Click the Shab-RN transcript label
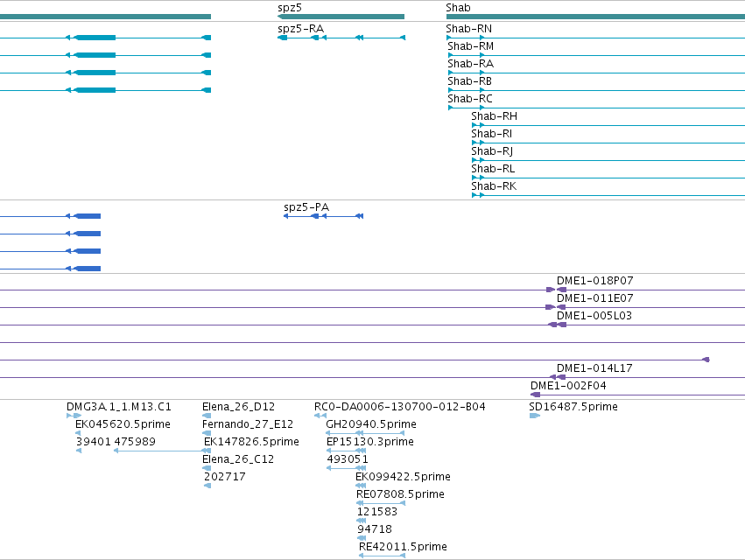Viewport: 745px width, 560px height. pos(469,29)
